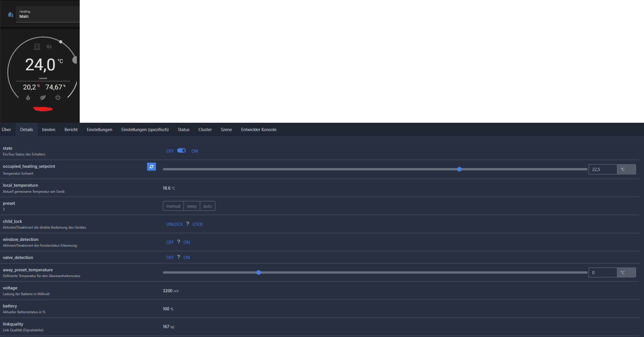Click the window_detection help question mark
The height and width of the screenshot is (337, 644).
178,242
